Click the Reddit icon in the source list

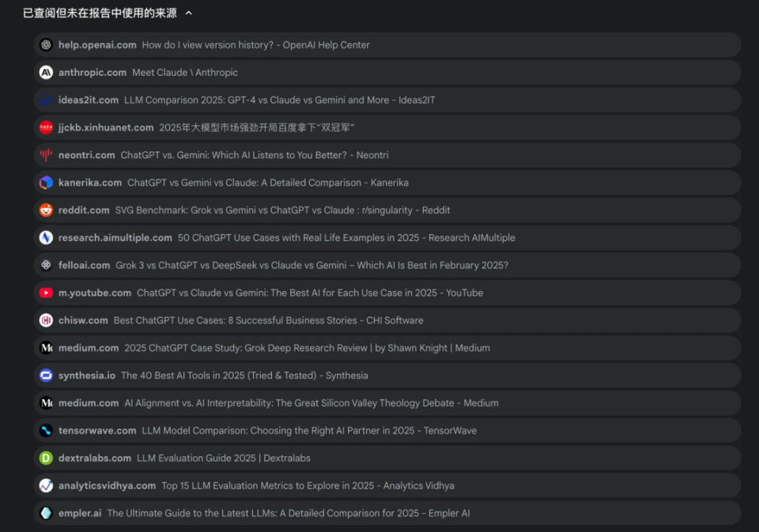click(46, 210)
